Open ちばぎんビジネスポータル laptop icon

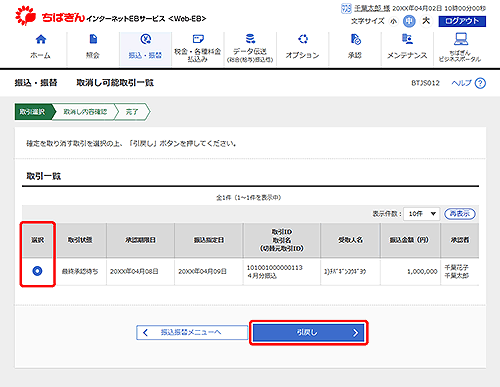tap(461, 39)
